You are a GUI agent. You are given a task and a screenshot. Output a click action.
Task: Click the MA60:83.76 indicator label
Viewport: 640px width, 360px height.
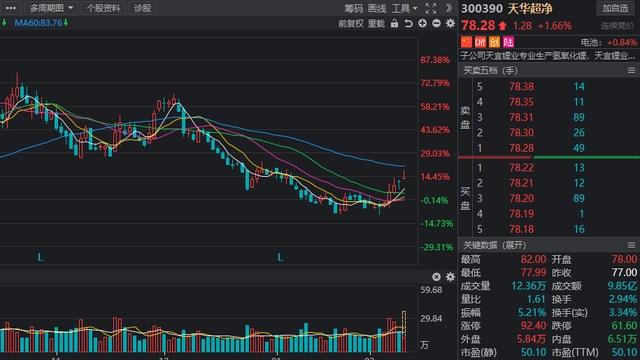click(x=38, y=23)
